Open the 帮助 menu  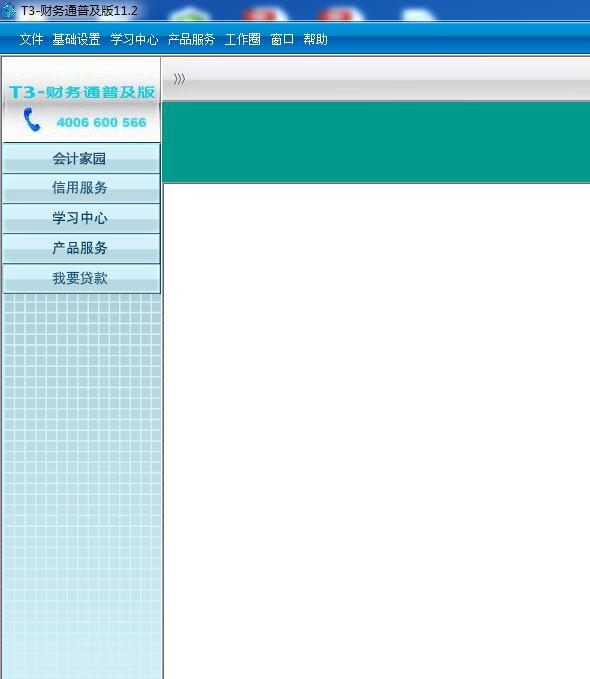tap(315, 39)
